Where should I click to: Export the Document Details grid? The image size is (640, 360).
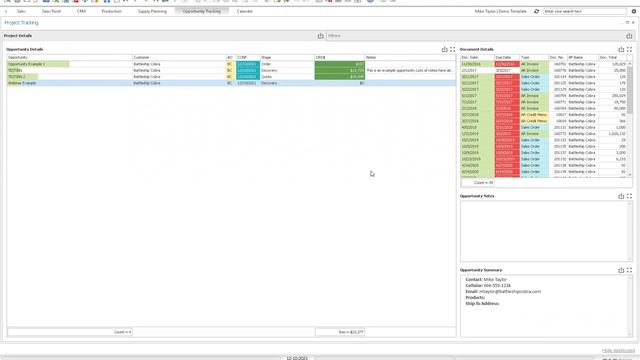[621, 49]
